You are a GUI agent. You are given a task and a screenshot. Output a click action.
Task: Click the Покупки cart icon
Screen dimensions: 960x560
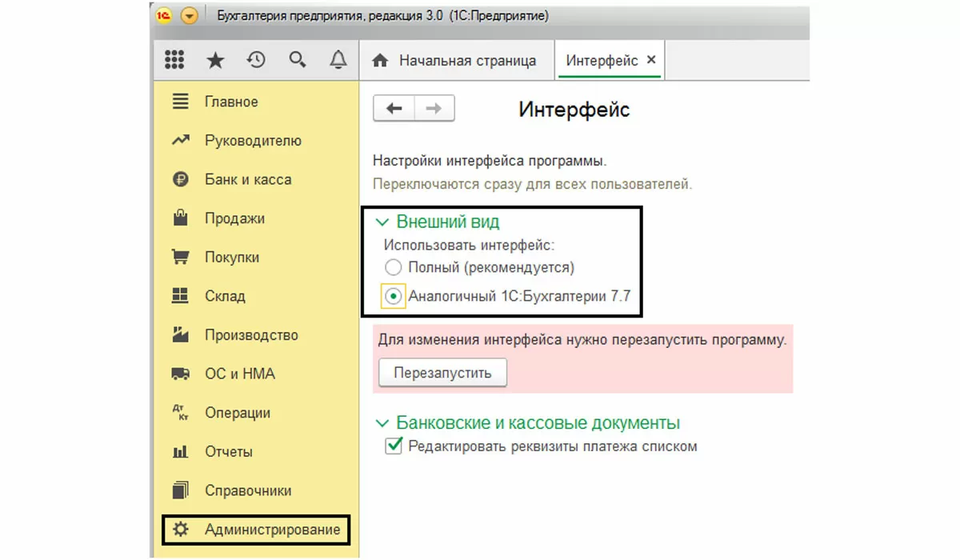pos(181,257)
